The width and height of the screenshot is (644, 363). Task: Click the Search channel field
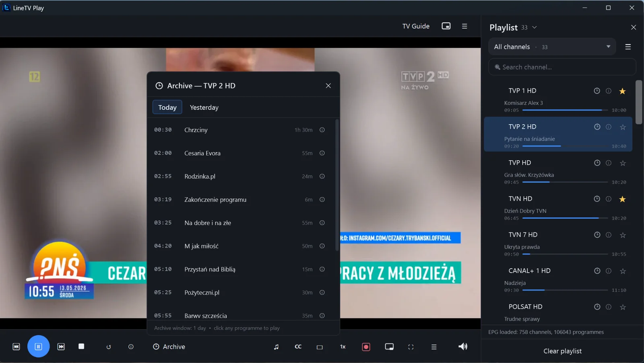(x=562, y=67)
